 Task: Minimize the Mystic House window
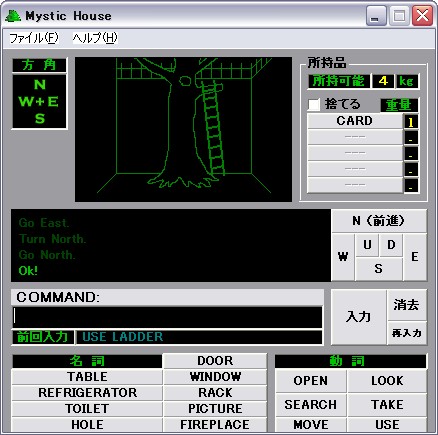tap(376, 16)
